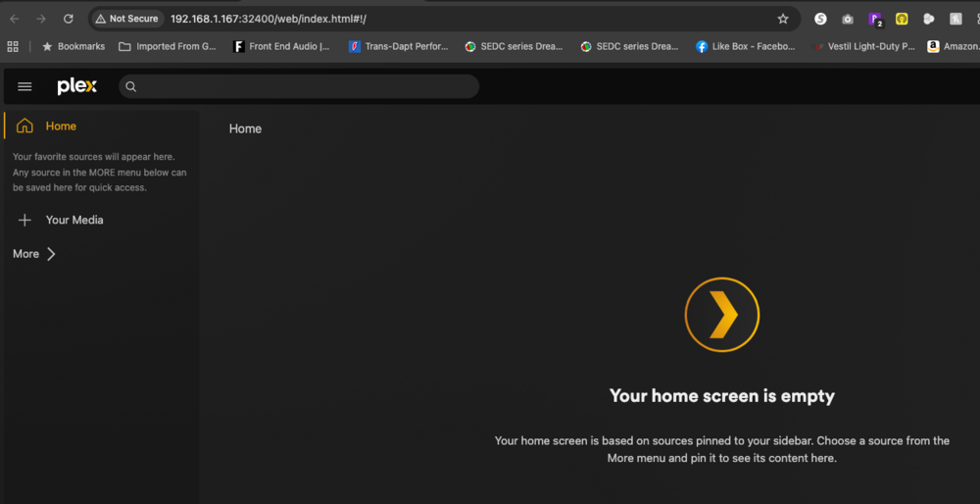Click the plus icon beside Your Media
Screen dimensions: 980x504
tap(24, 220)
